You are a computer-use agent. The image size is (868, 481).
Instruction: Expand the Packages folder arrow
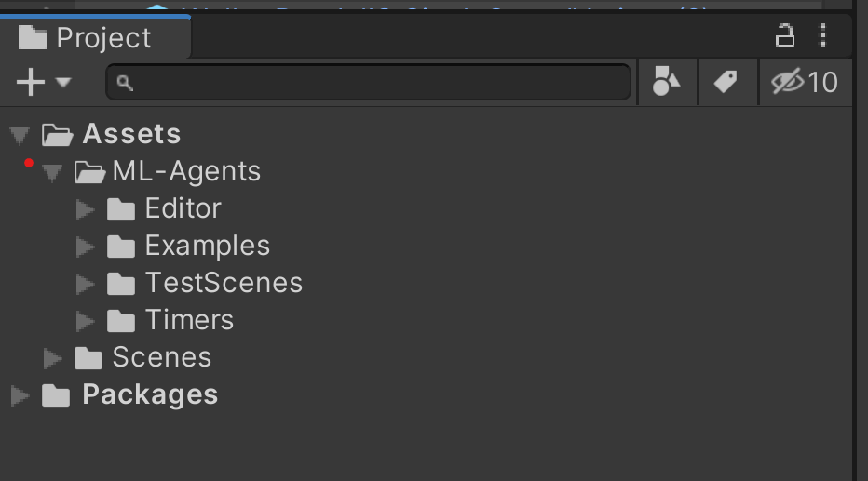[x=20, y=395]
